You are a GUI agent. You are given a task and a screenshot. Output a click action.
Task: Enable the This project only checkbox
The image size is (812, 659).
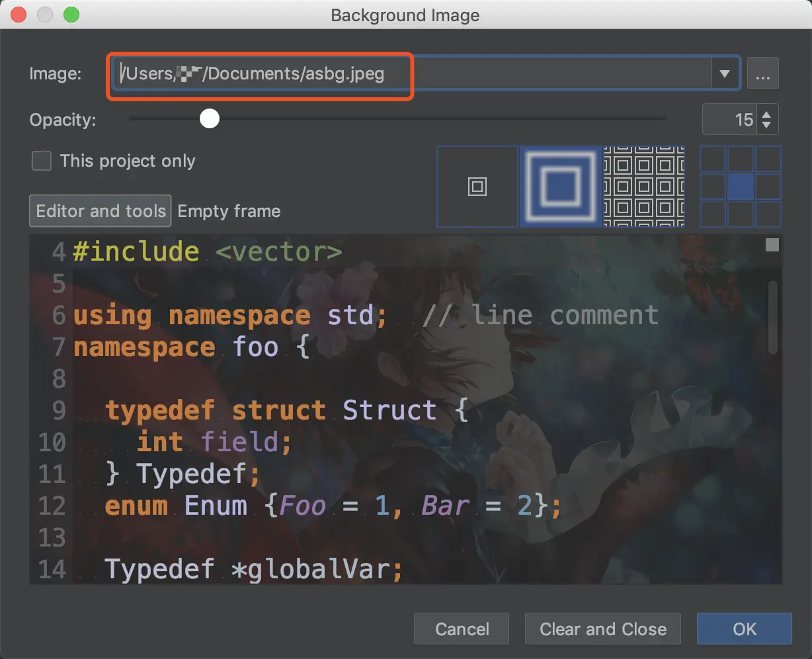click(42, 161)
